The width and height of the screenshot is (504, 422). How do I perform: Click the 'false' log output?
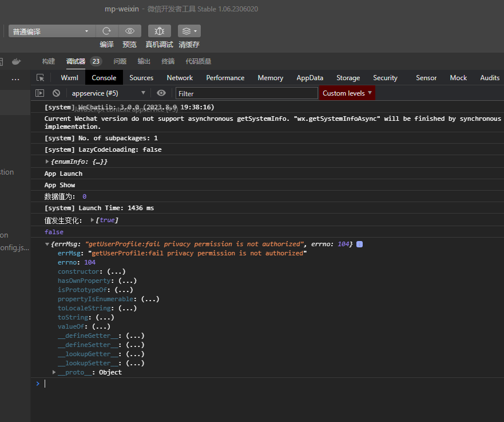click(x=54, y=232)
